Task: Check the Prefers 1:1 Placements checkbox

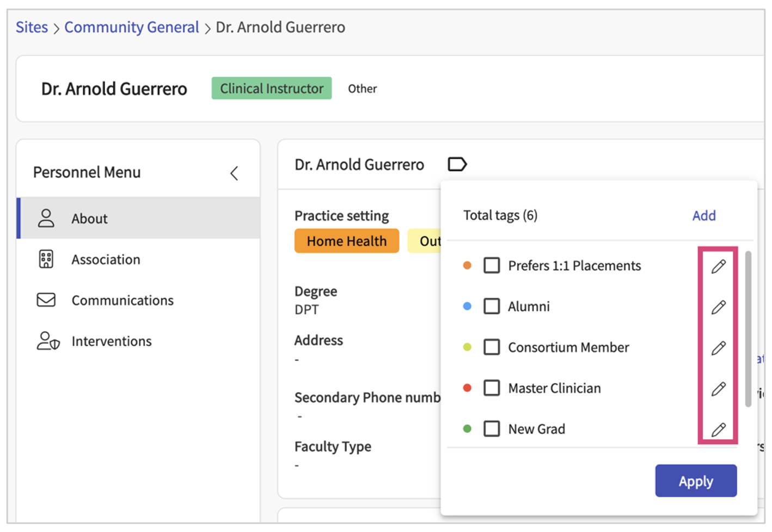Action: 492,265
